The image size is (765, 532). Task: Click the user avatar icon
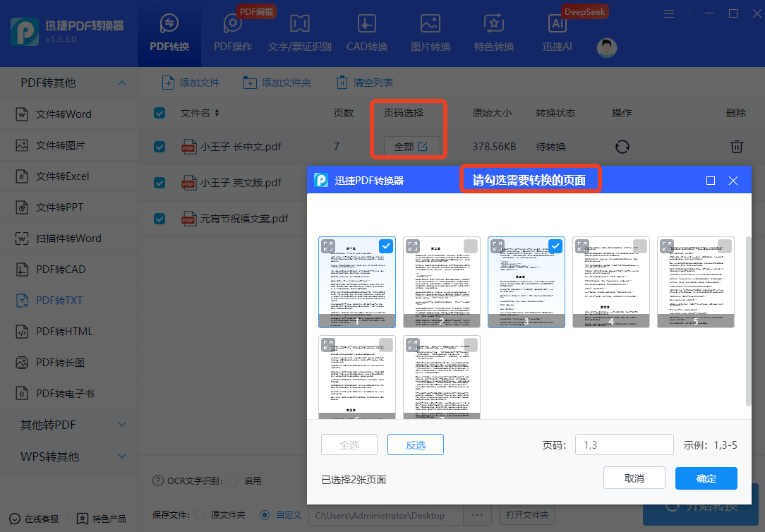coord(607,48)
